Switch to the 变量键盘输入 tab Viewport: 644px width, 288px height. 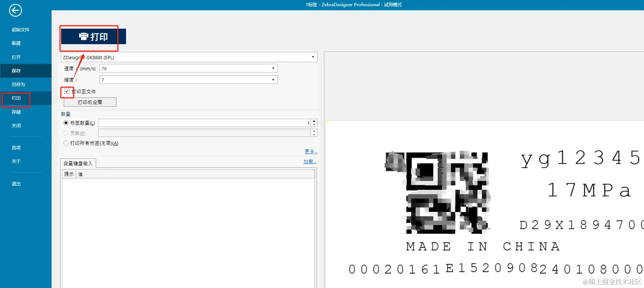point(78,163)
